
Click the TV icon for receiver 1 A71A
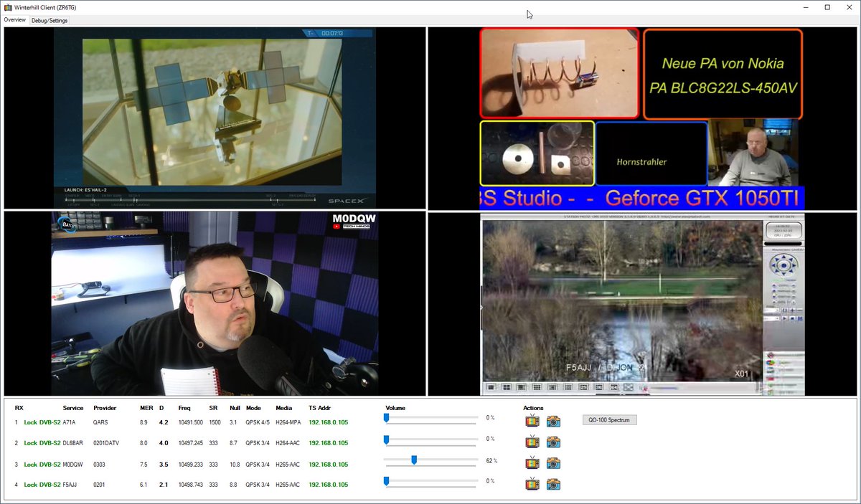point(532,421)
